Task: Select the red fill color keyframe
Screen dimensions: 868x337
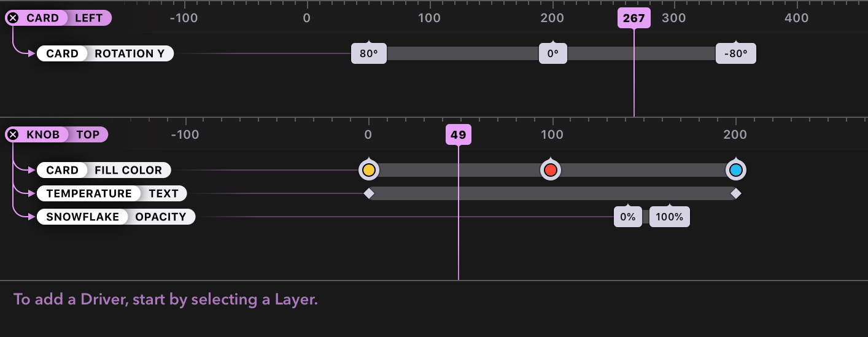Action: coord(550,170)
